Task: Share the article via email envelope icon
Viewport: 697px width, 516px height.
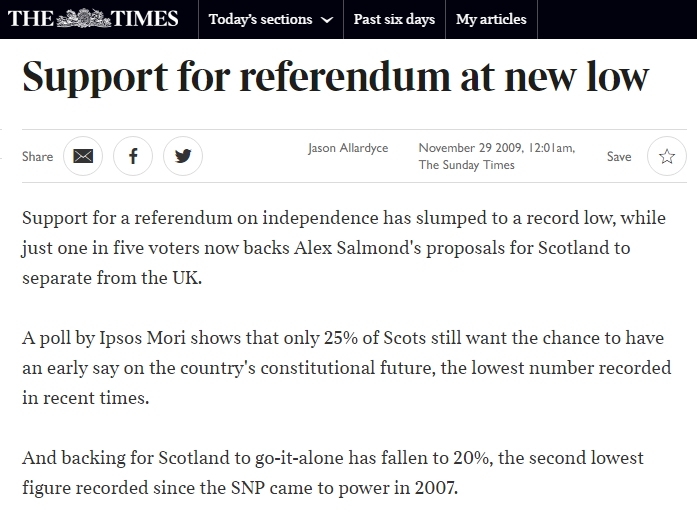Action: (x=83, y=156)
